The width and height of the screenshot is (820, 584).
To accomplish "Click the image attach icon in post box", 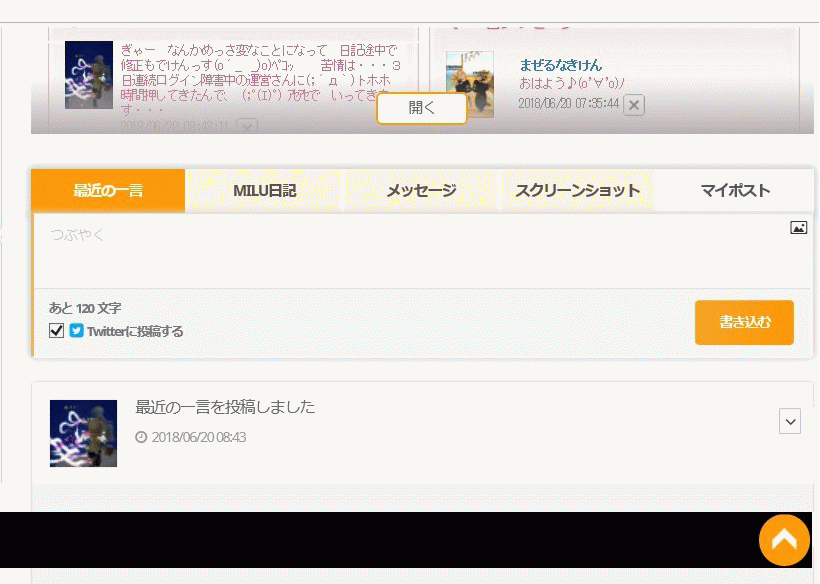I will (798, 228).
